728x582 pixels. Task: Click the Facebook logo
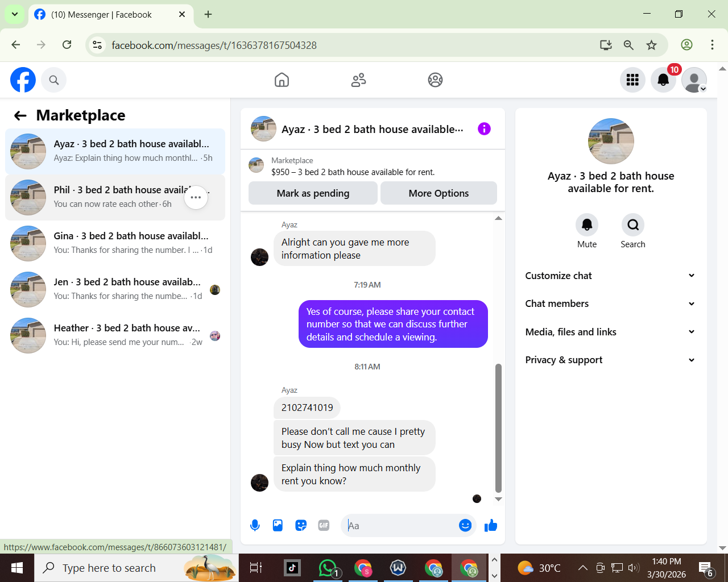coord(23,80)
